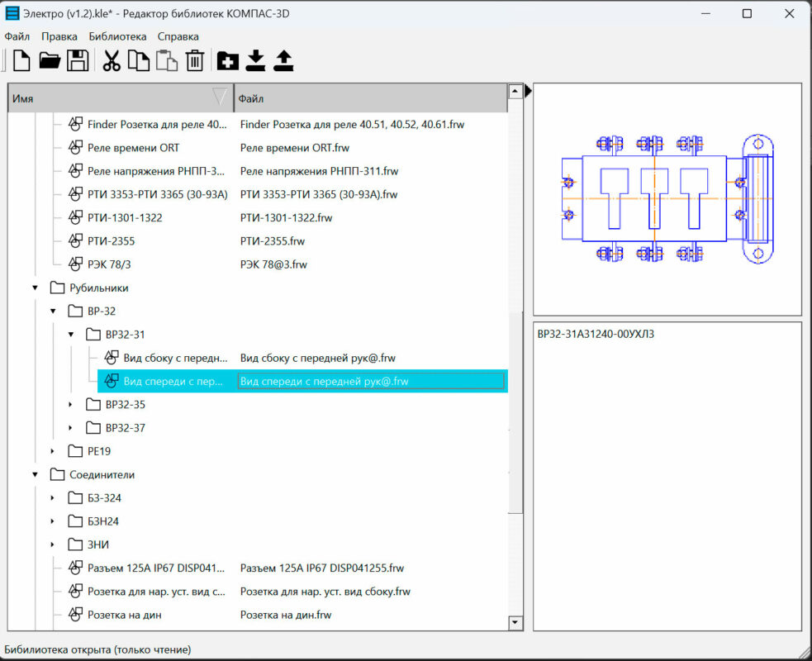Open the Справка menu
This screenshot has width=812, height=661.
point(178,36)
